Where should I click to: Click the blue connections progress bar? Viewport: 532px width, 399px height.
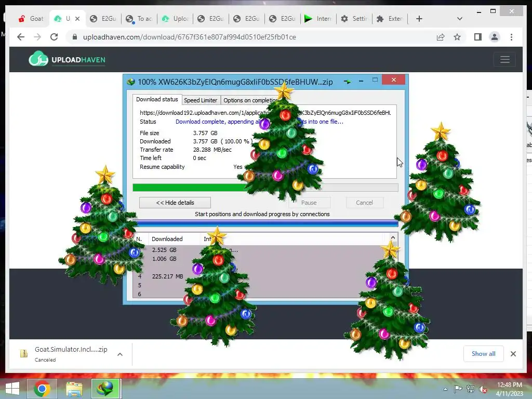(x=265, y=223)
